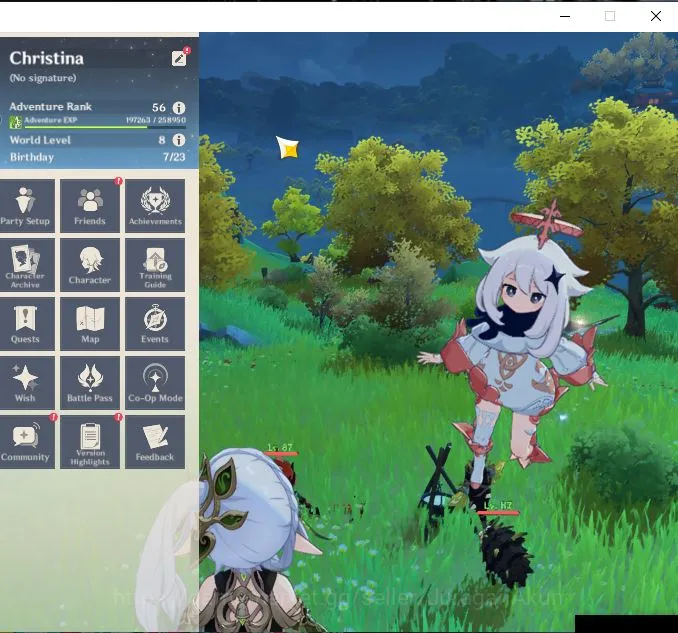
Task: Open the Events menu
Action: click(x=155, y=324)
